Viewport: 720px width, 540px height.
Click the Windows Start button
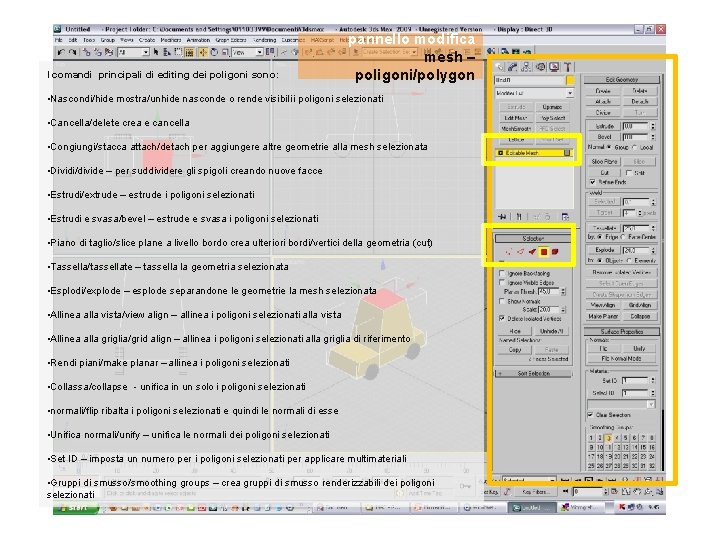coord(76,508)
